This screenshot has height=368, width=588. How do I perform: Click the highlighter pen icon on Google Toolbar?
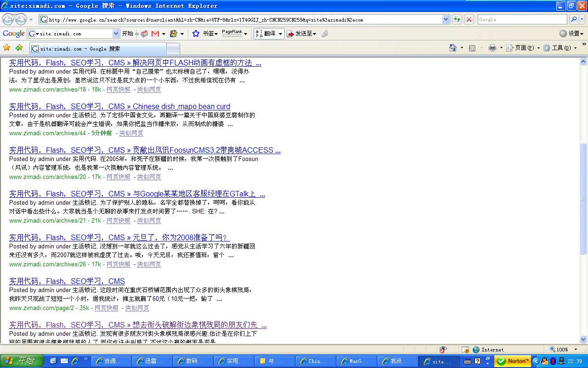point(324,34)
